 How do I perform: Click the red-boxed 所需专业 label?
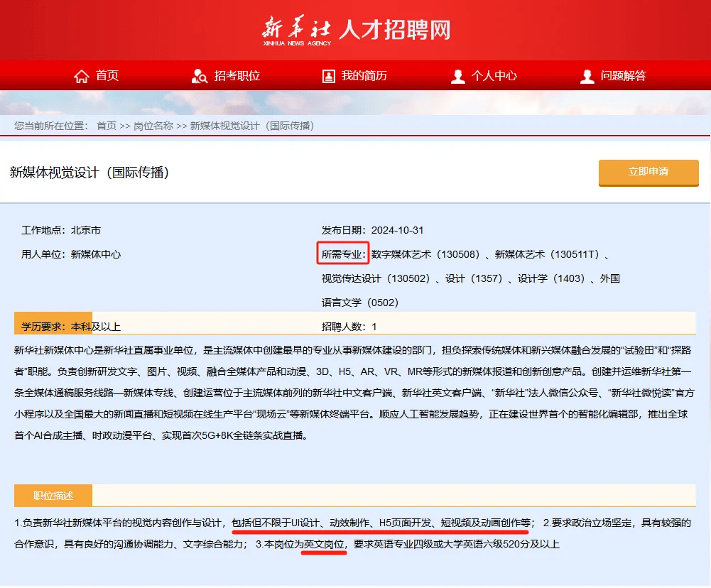pyautogui.click(x=342, y=254)
